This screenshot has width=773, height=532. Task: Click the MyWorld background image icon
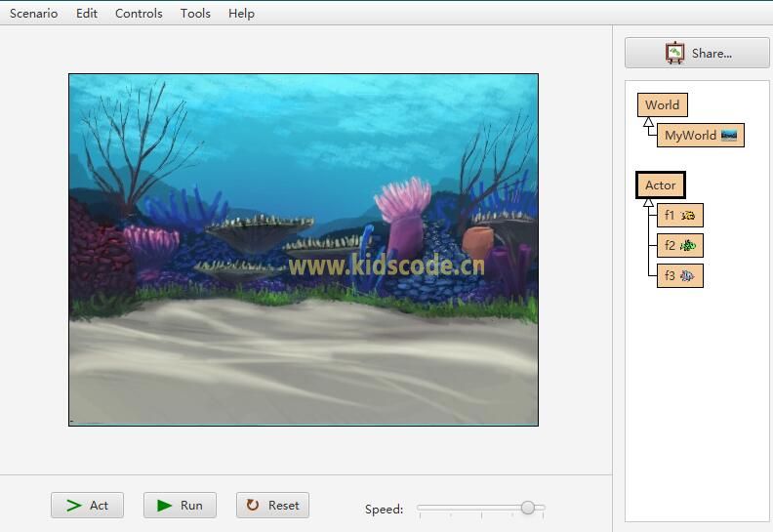(x=729, y=135)
